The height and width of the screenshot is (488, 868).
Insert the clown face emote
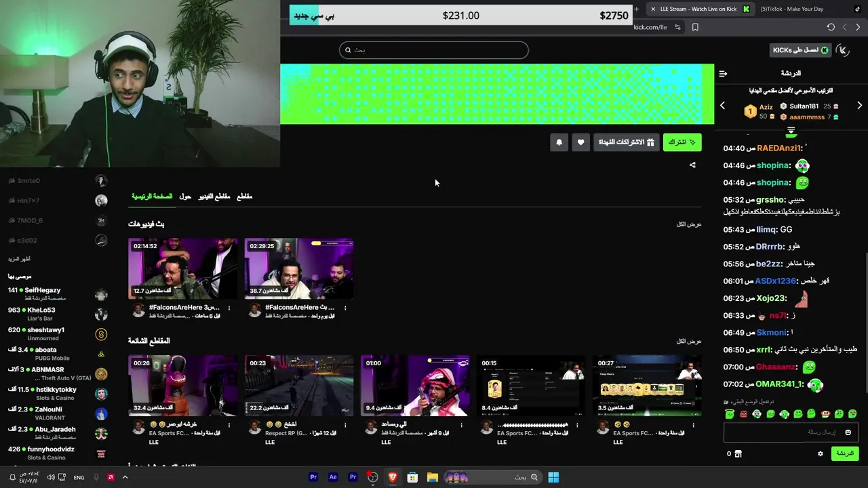point(757,413)
